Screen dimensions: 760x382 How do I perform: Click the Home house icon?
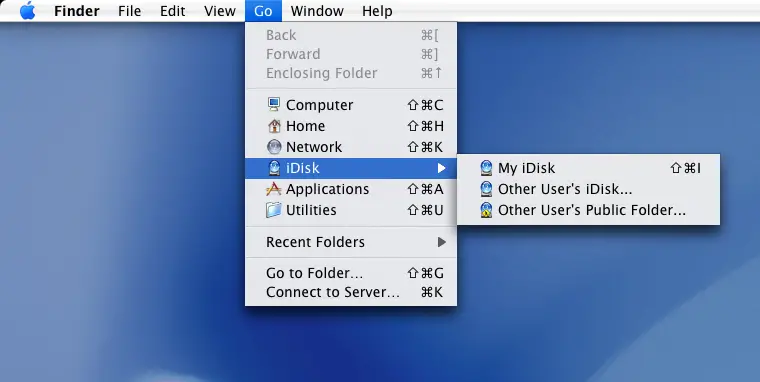274,126
